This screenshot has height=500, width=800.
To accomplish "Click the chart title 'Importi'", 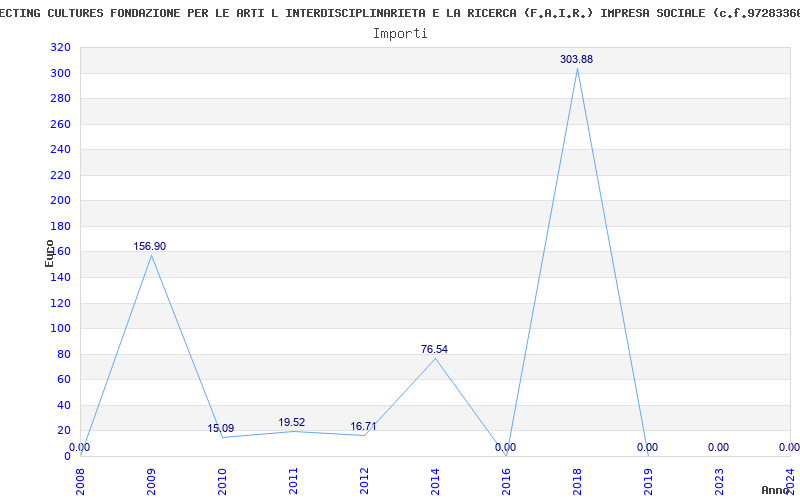I will click(x=400, y=34).
